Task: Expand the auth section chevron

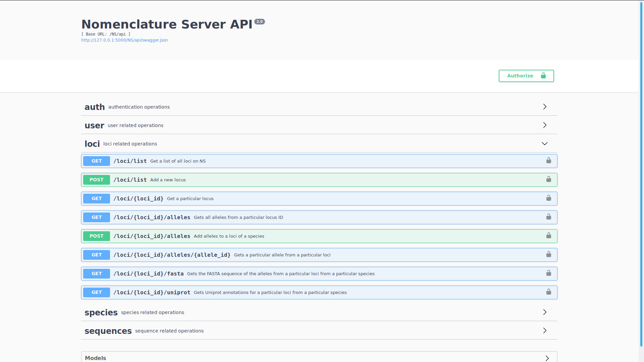Action: coord(545,107)
